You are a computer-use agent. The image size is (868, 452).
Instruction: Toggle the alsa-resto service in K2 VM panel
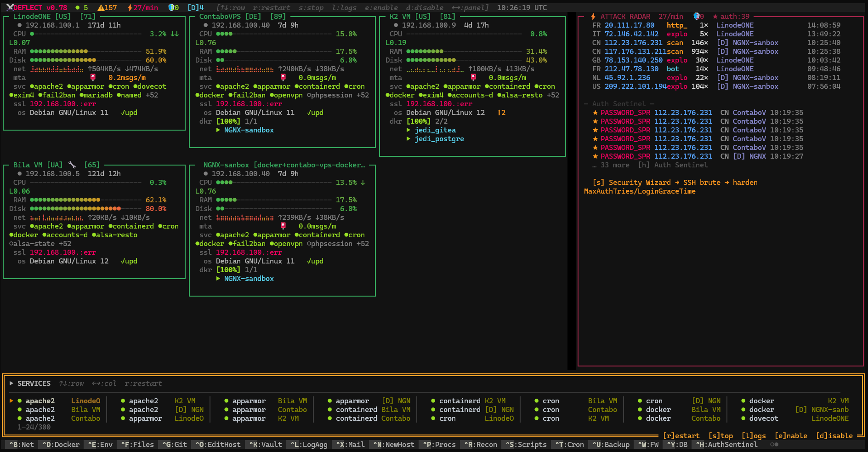pyautogui.click(x=520, y=95)
